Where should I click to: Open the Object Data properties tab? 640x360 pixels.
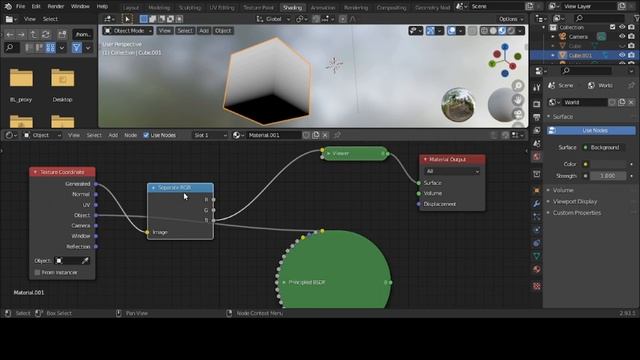(537, 256)
